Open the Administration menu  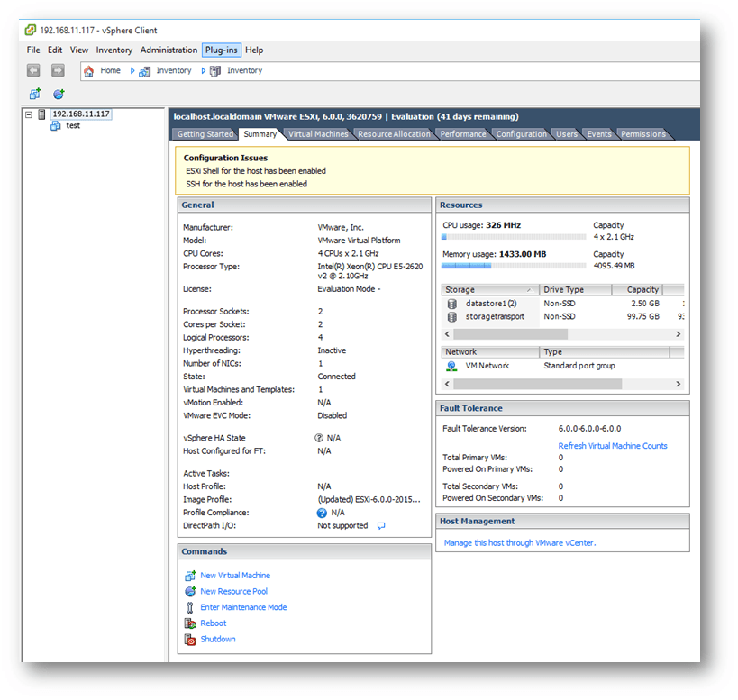click(169, 50)
